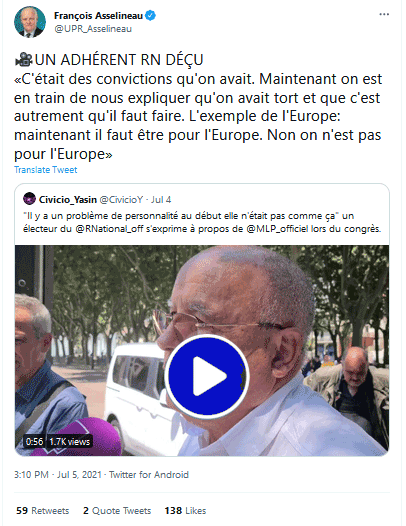View the 59 Retweets list
The image size is (406, 526).
[x=43, y=511]
